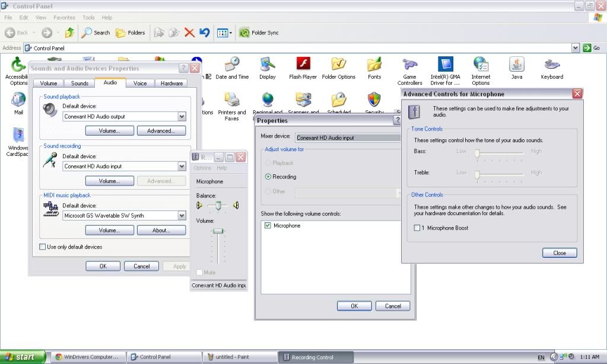Open the Keyboard control panel icon
This screenshot has width=607, height=364.
click(x=552, y=68)
